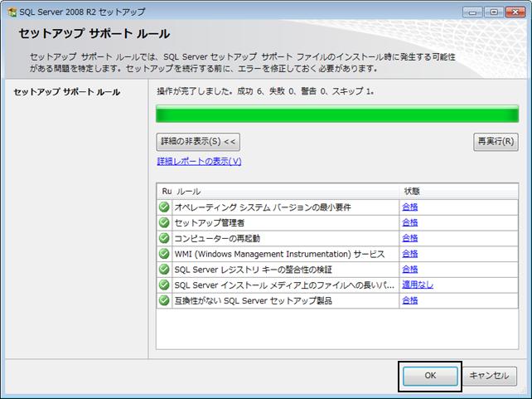The height and width of the screenshot is (399, 532).
Task: Select row text オペレーティング システム バージョンの最小要件
Action: tap(263, 207)
